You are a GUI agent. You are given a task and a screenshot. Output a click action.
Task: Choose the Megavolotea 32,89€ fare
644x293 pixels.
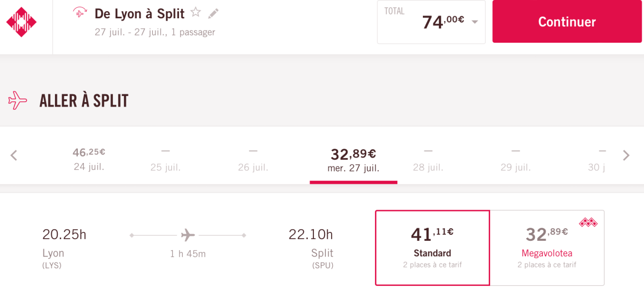[547, 247]
